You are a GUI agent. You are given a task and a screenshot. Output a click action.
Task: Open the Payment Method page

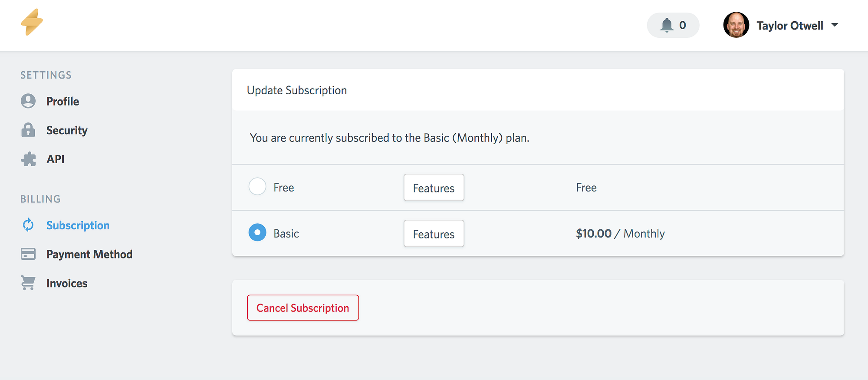click(x=89, y=254)
